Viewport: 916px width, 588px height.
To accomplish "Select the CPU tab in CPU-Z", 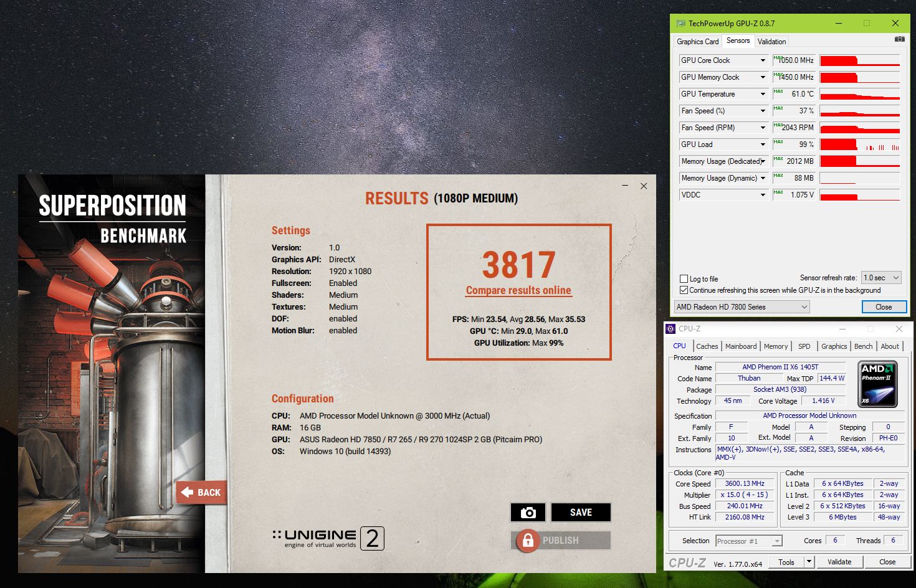I will (x=680, y=346).
